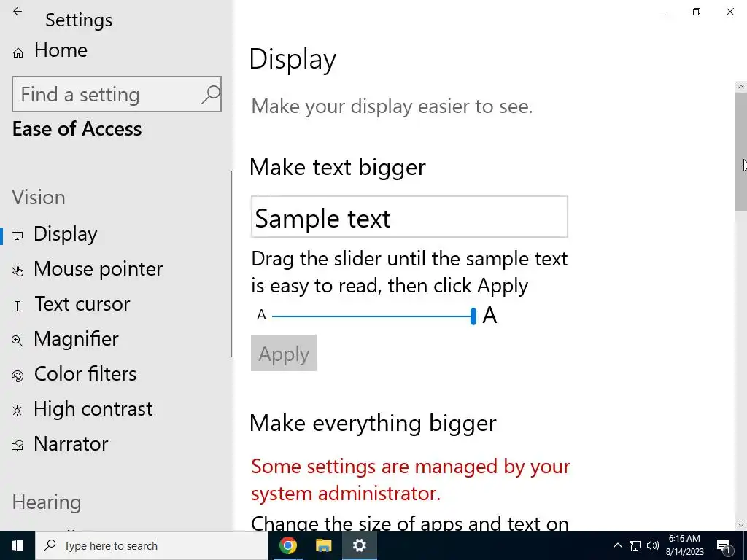Viewport: 747px width, 560px height.
Task: Click the taskbar search box
Action: (x=152, y=545)
